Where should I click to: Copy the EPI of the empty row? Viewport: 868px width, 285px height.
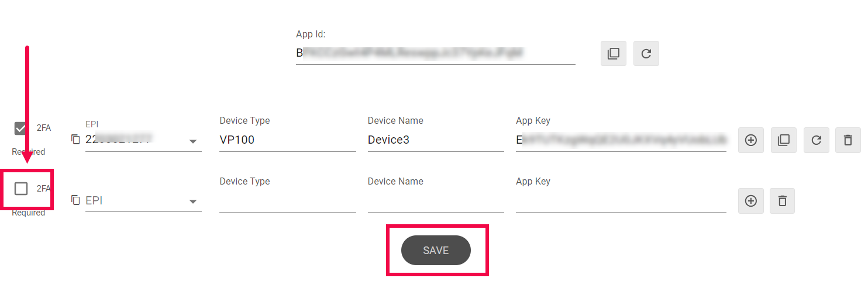[75, 200]
